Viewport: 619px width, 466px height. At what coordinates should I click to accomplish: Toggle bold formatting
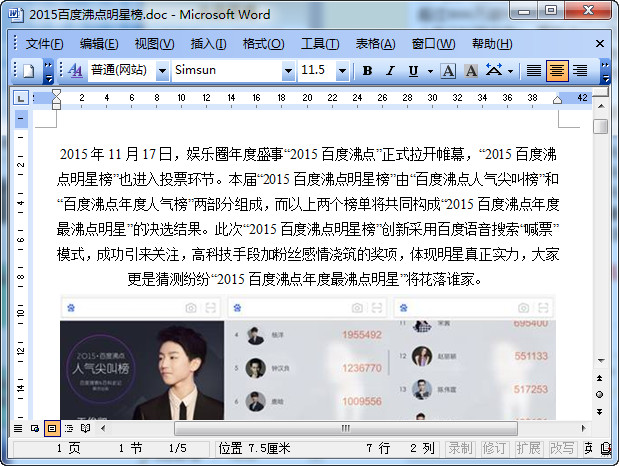368,71
